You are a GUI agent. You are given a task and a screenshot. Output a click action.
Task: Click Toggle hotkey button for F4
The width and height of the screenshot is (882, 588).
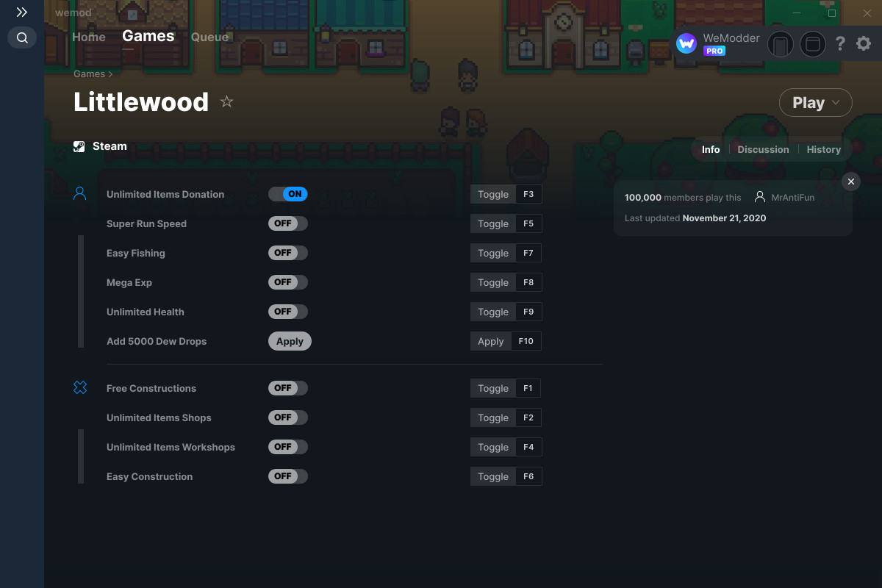506,447
